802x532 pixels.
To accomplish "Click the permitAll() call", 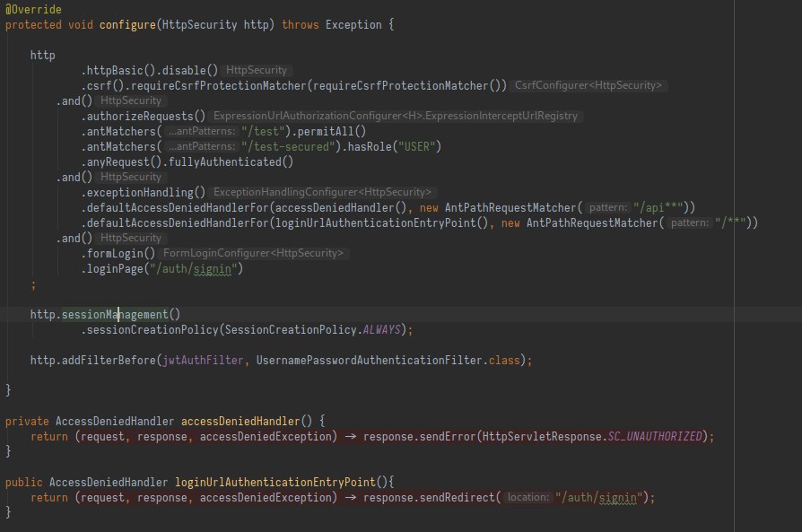I will (x=331, y=132).
